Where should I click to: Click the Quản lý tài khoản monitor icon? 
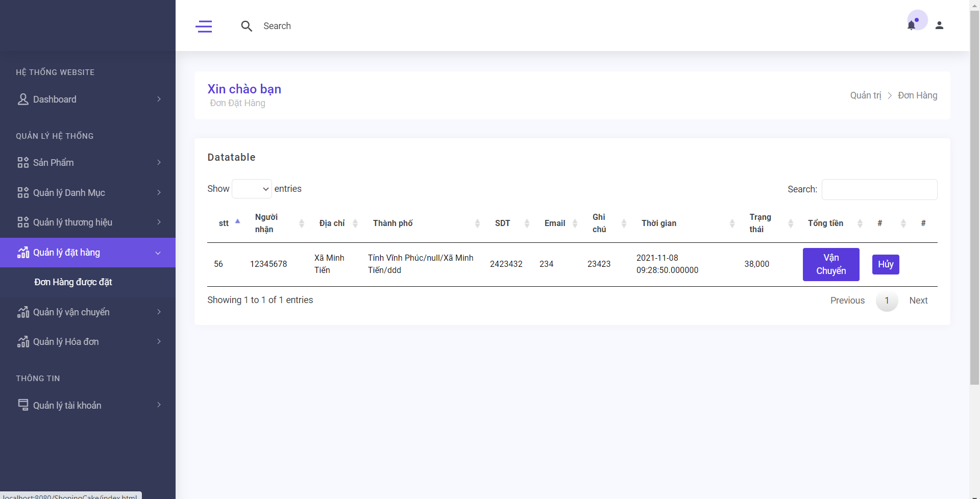[23, 405]
